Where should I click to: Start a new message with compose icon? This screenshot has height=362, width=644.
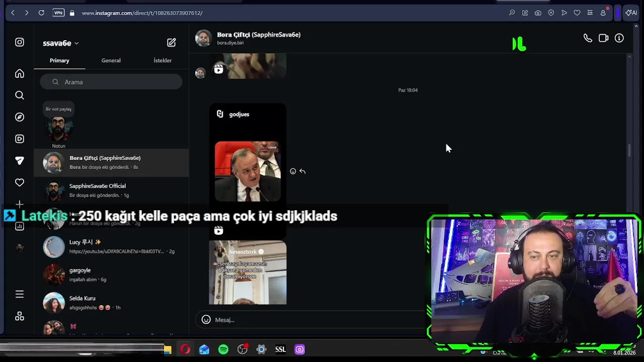pos(172,43)
